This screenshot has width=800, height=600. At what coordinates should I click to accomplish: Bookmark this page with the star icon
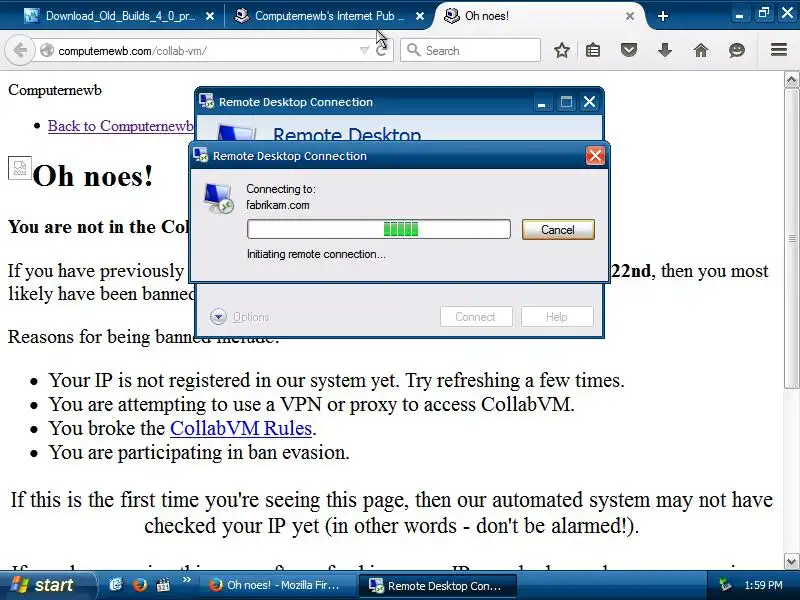(562, 50)
